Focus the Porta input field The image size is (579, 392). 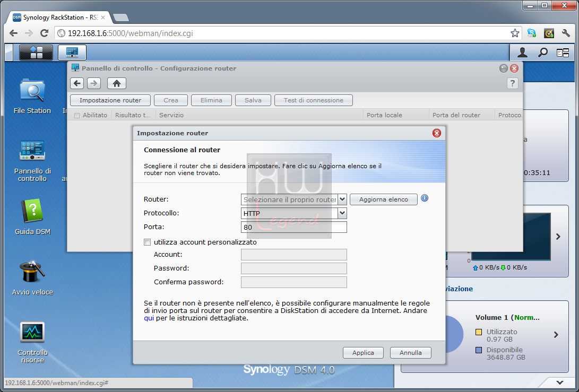tap(294, 227)
